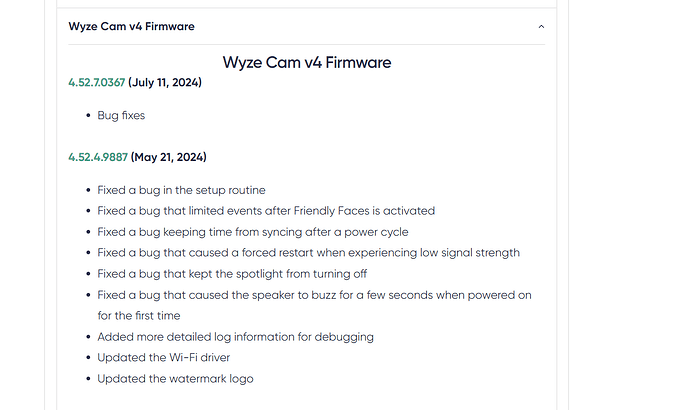Open the 4.52.7.0367 firmware link
Image resolution: width=690 pixels, height=410 pixels.
pyautogui.click(x=96, y=82)
